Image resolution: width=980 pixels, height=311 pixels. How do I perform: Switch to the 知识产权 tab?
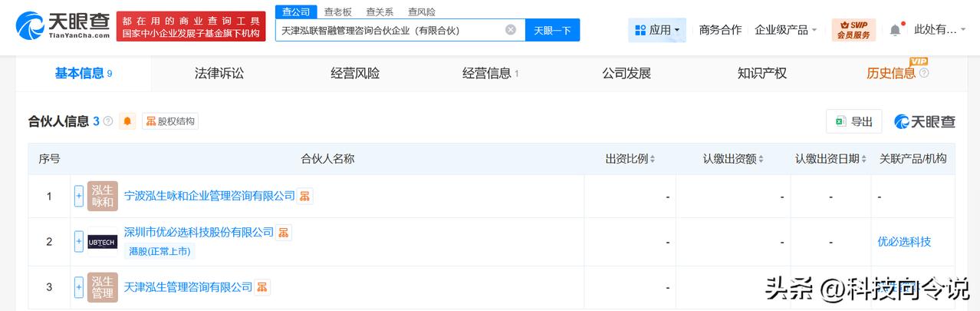pos(762,74)
